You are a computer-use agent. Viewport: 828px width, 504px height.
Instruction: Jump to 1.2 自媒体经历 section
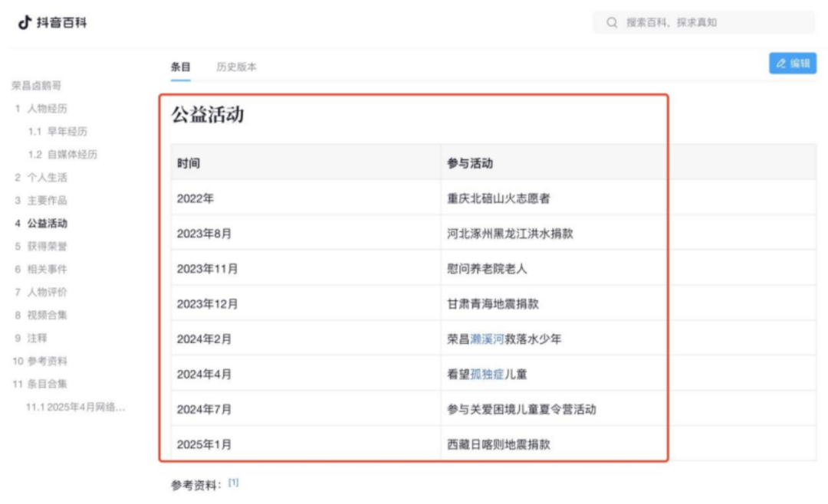click(x=63, y=155)
